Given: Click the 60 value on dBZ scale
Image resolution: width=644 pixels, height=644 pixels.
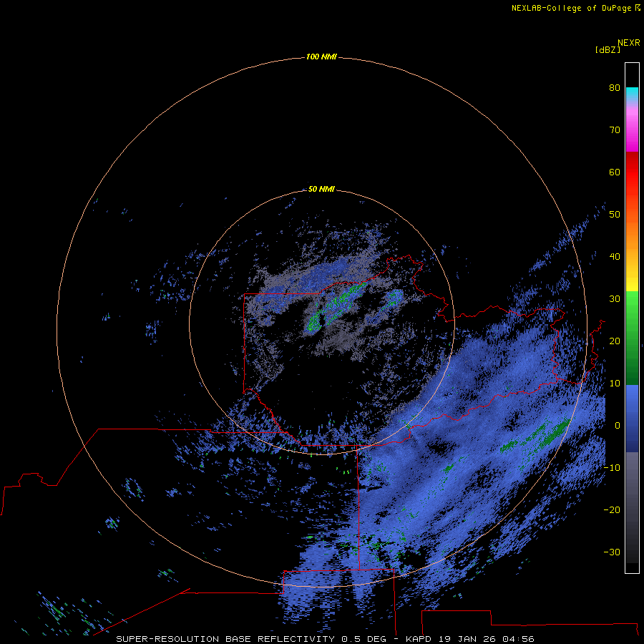Looking at the screenshot, I should [x=615, y=172].
